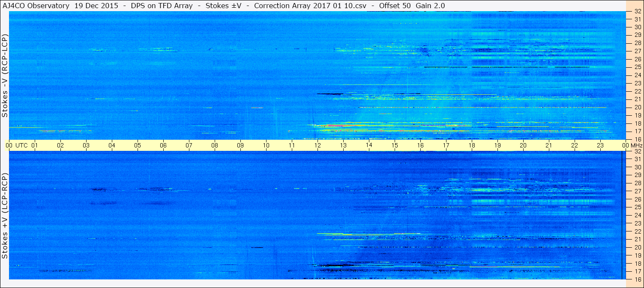
Task: Choose the 09 hour label on time strip
Action: click(x=240, y=145)
